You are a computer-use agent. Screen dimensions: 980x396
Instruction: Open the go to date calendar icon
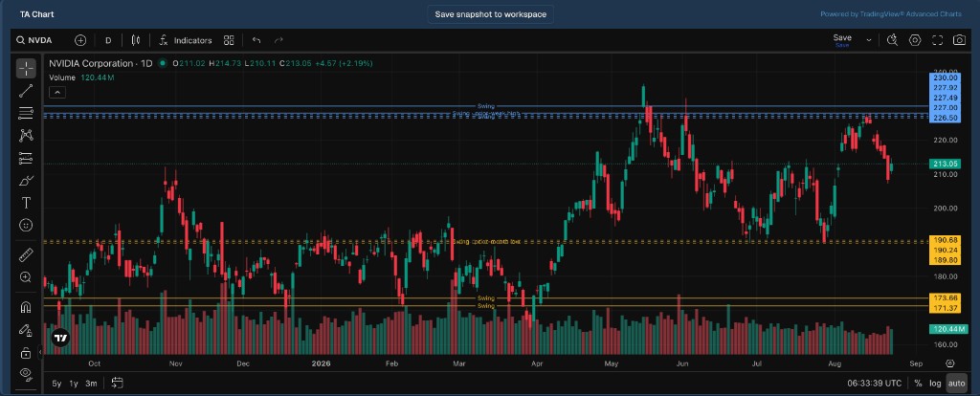(x=117, y=383)
